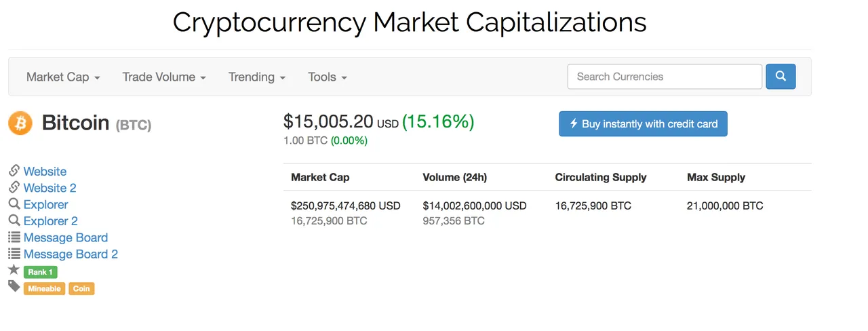
Task: Click the magnifier search button icon
Action: pyautogui.click(x=781, y=77)
